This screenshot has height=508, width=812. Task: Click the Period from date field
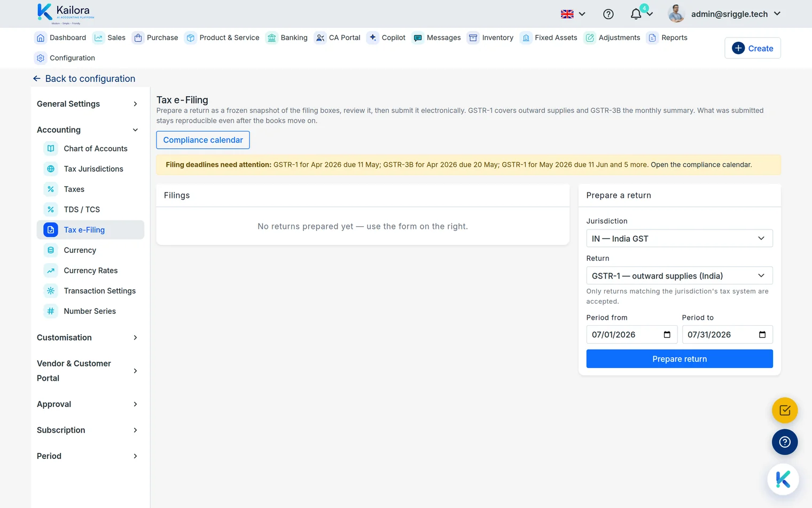[632, 335]
